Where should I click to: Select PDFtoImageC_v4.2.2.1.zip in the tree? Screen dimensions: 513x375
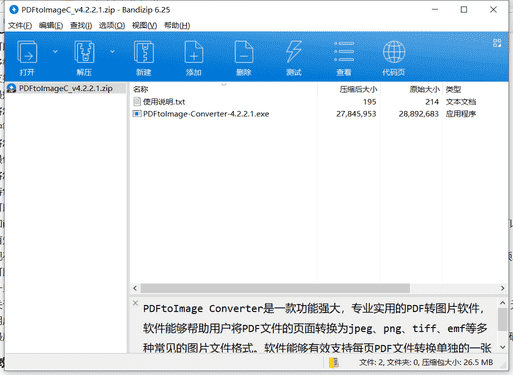tap(66, 88)
